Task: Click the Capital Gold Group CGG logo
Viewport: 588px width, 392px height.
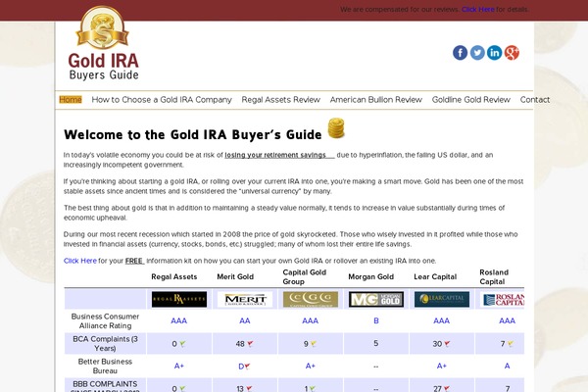Action: pyautogui.click(x=311, y=299)
